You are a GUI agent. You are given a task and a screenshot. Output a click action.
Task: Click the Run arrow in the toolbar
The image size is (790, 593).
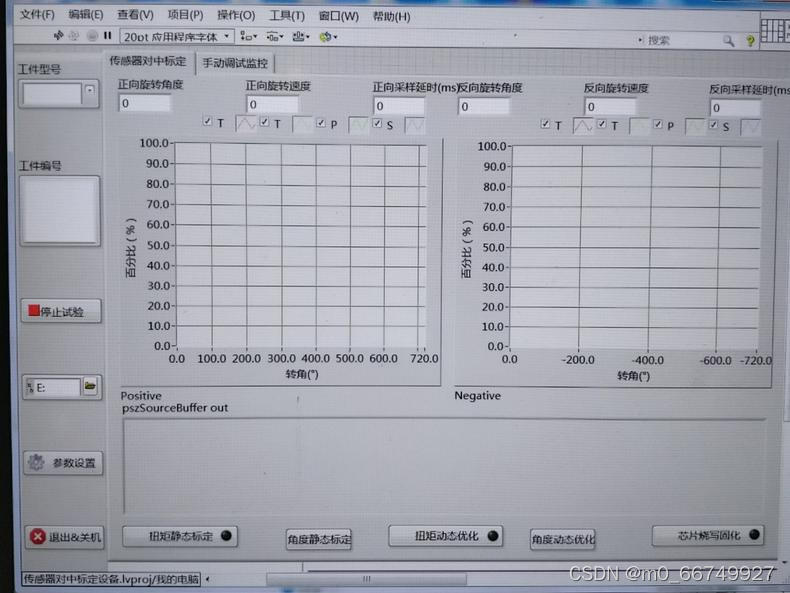(x=58, y=35)
